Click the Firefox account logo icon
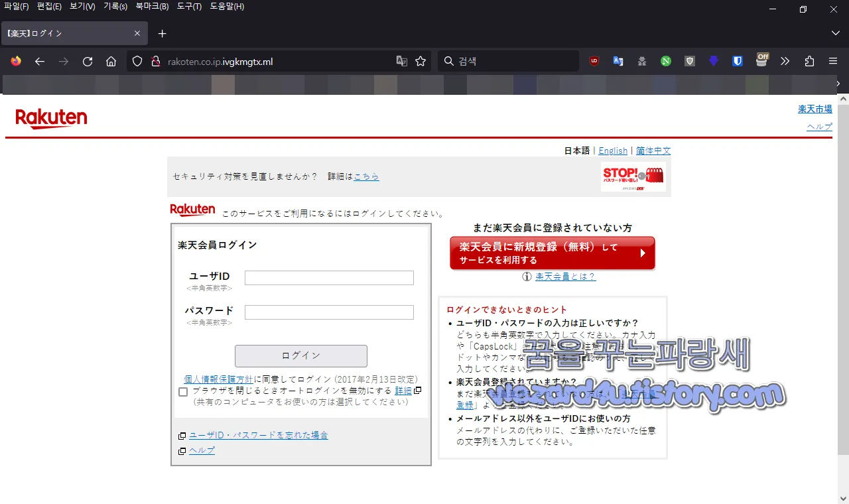Screen dimensions: 849x504 pyautogui.click(x=16, y=61)
